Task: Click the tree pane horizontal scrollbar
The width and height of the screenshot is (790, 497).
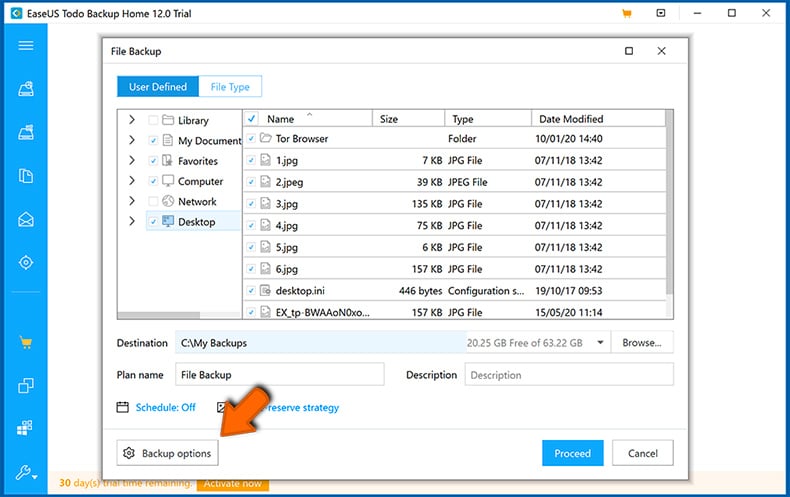Action: (x=159, y=315)
